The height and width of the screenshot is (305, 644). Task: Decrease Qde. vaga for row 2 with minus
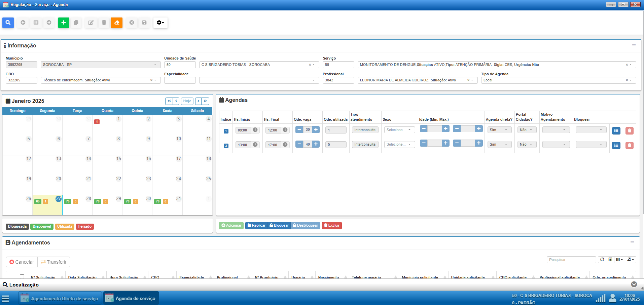click(299, 144)
